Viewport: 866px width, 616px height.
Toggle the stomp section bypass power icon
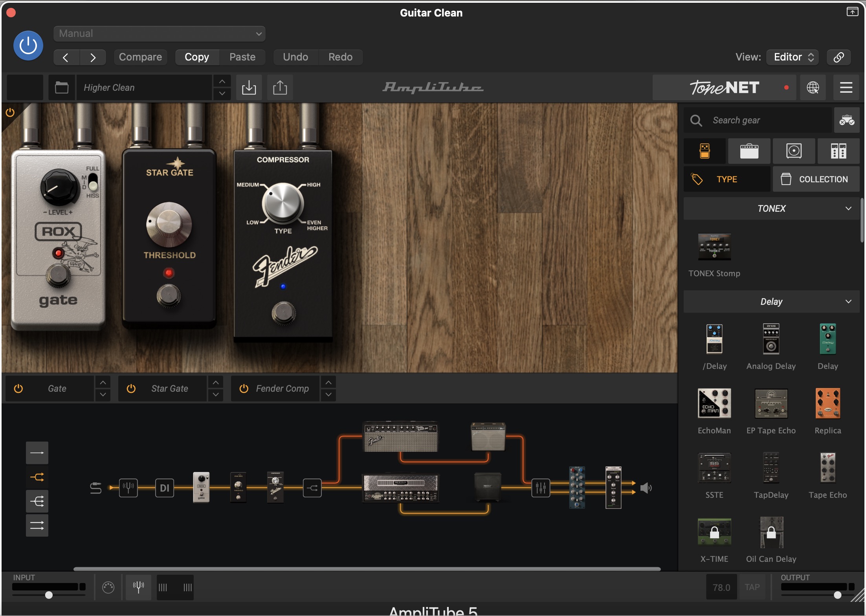[x=10, y=113]
